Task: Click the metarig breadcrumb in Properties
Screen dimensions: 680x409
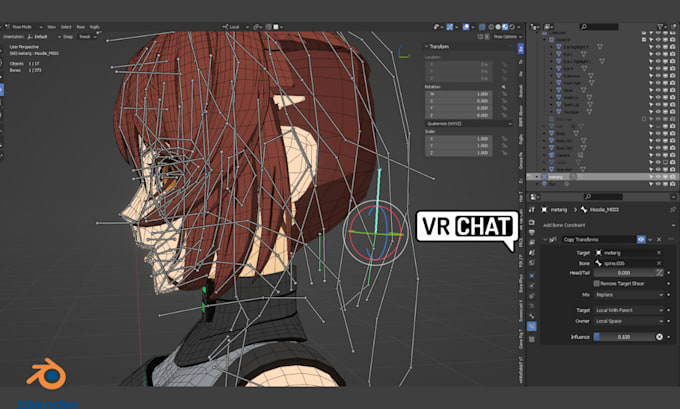Action: pos(559,209)
